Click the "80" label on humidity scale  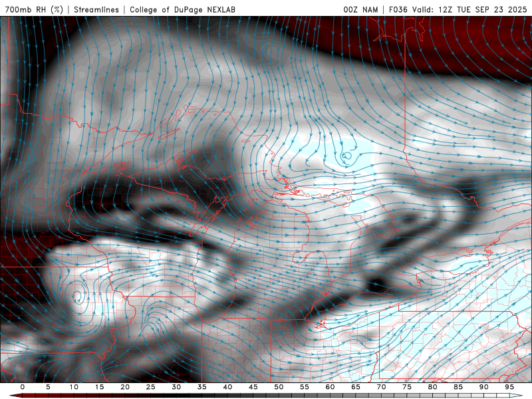pos(432,387)
